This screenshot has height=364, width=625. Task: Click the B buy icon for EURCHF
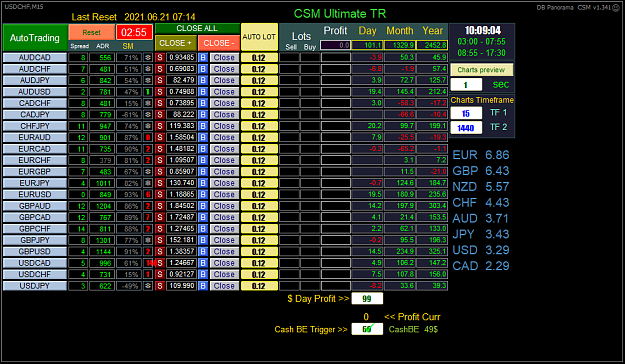(203, 160)
